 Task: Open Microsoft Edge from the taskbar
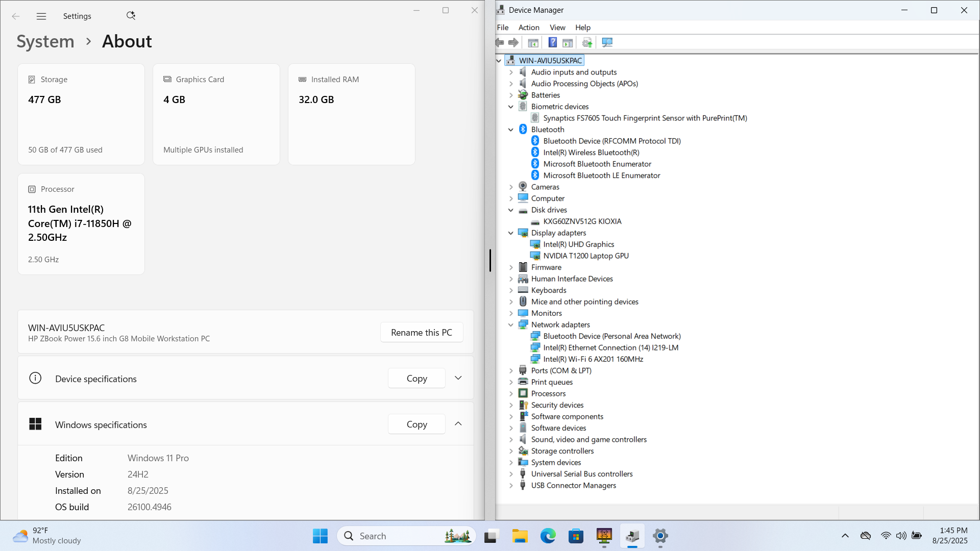[548, 536]
